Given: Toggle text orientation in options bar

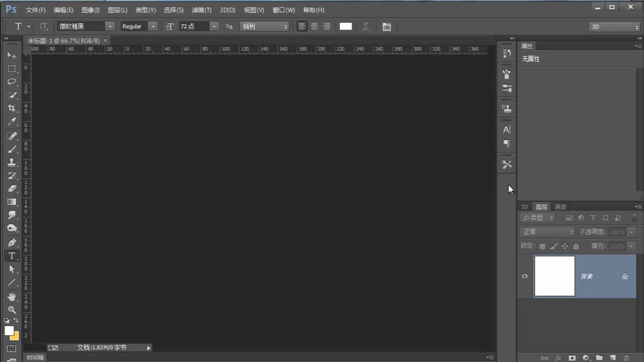Looking at the screenshot, I should [x=44, y=26].
